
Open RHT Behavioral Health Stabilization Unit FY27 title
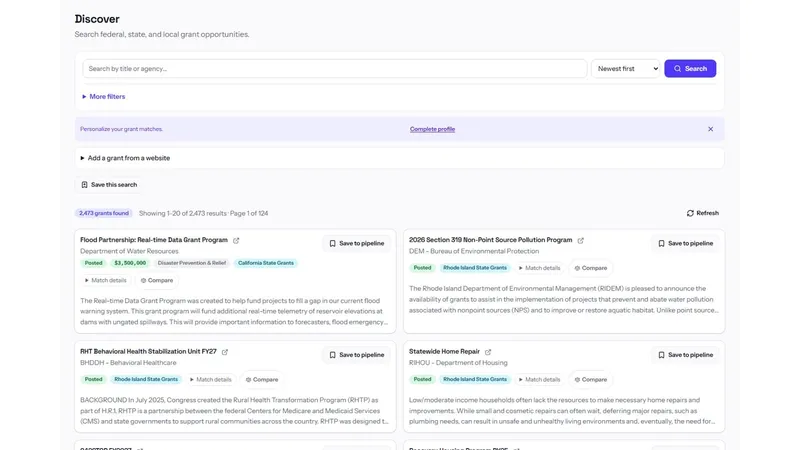[148, 352]
